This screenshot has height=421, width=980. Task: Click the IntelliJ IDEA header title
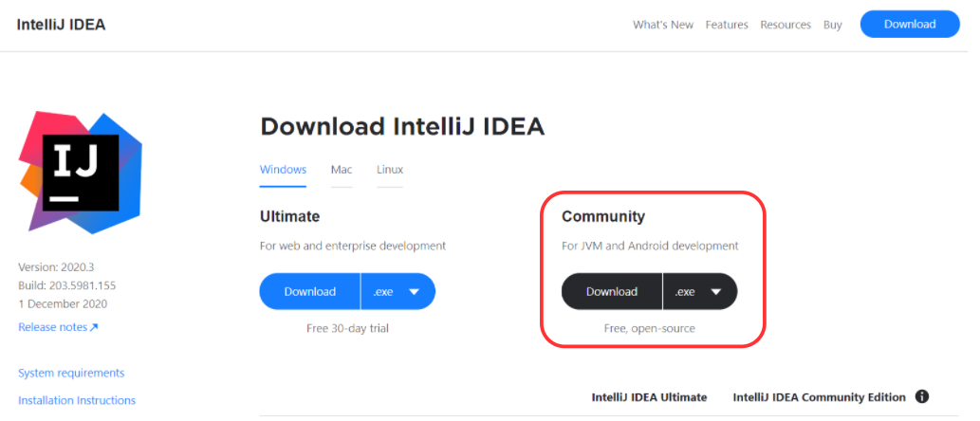pos(61,25)
